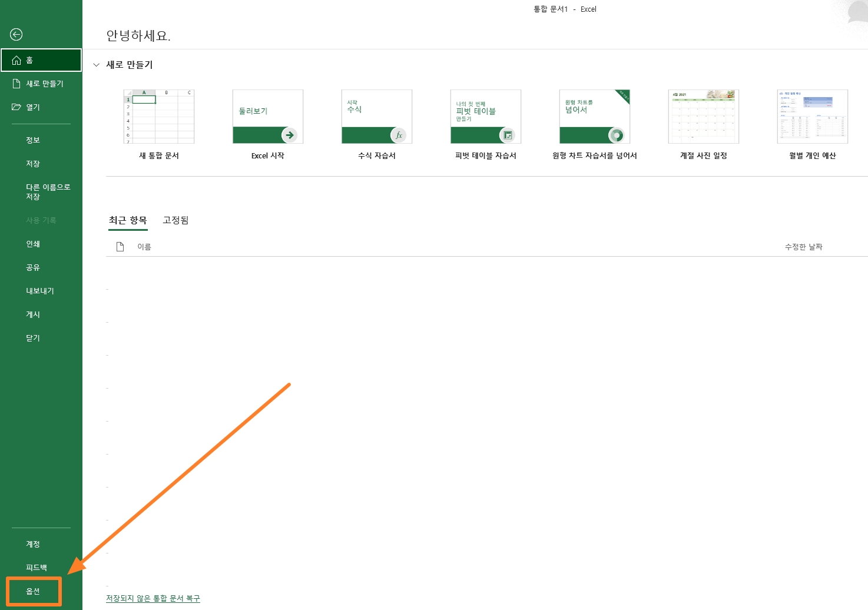Open the 원형 차트 자습서를 넘어서 template

[x=595, y=117]
